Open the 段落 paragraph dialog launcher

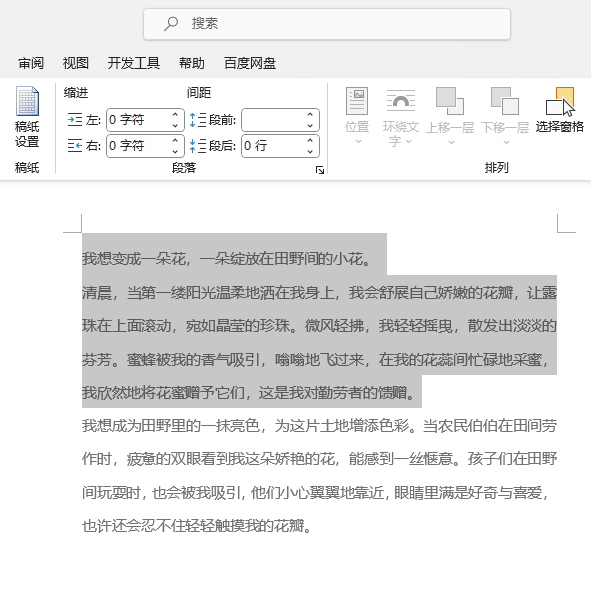(x=320, y=170)
